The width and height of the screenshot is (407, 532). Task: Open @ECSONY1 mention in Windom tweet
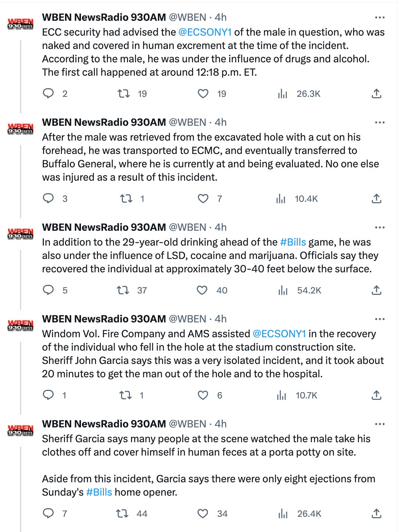[279, 334]
